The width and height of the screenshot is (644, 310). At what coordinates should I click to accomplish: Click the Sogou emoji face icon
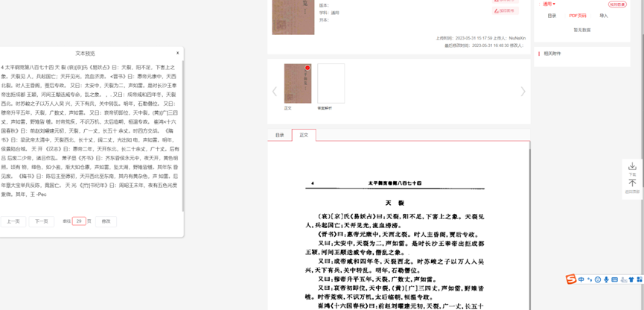click(598, 280)
